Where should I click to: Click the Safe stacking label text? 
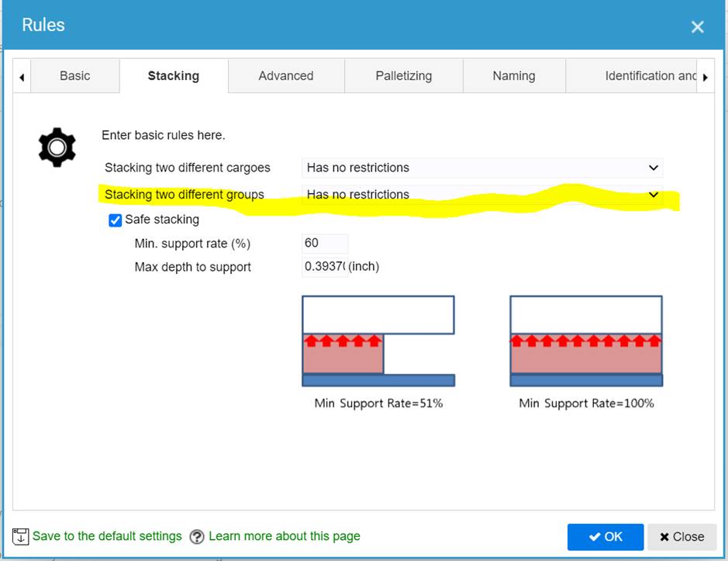[162, 220]
